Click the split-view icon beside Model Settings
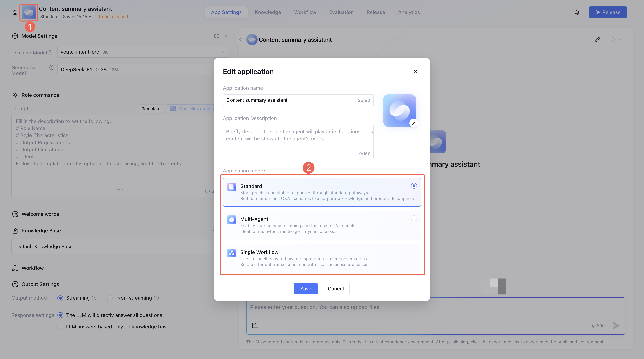The height and width of the screenshot is (359, 644). pyautogui.click(x=217, y=36)
